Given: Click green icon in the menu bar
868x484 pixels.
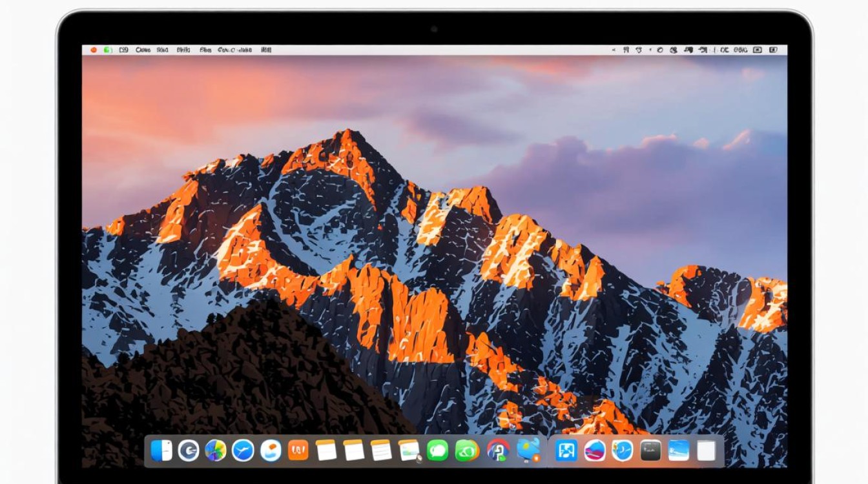Looking at the screenshot, I should 107,50.
